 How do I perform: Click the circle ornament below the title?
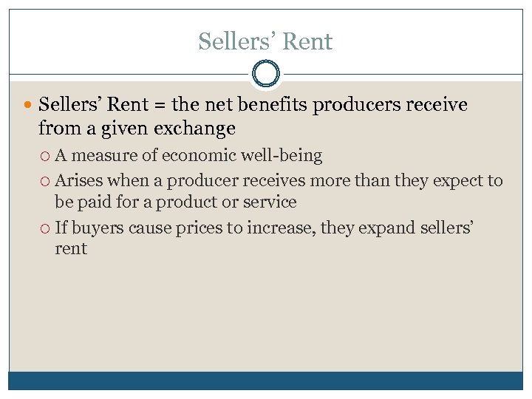[x=266, y=74]
